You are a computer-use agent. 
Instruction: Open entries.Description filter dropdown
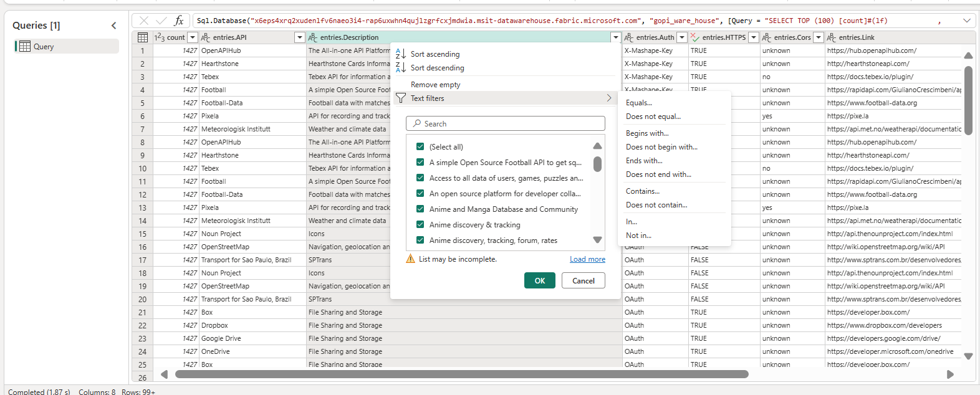coord(616,37)
